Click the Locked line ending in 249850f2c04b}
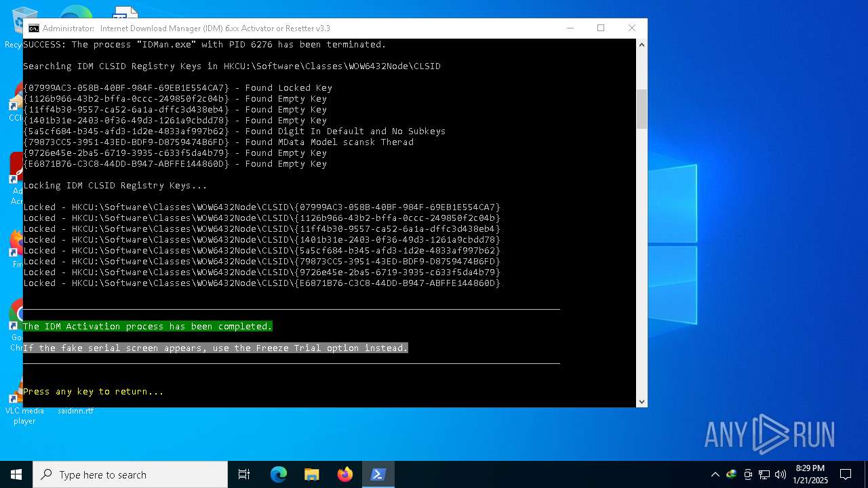 [262, 218]
